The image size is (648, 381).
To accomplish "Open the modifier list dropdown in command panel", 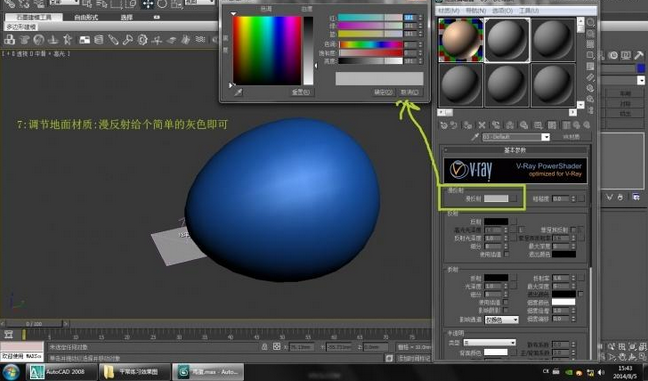I will (x=641, y=80).
